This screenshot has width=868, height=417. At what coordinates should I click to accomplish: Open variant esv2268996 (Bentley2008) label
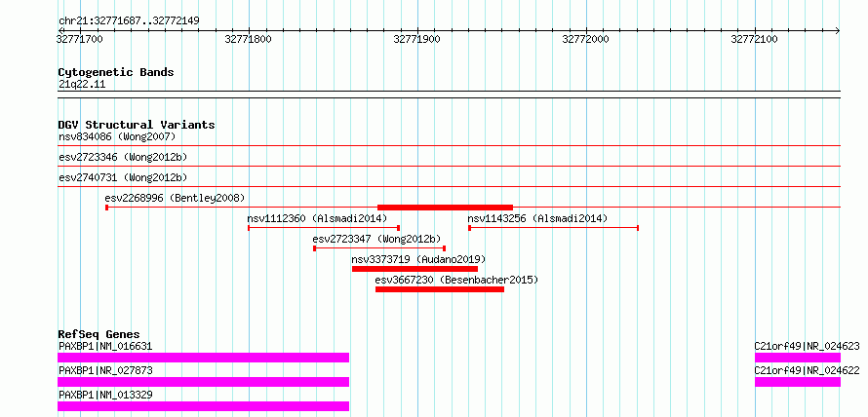[175, 198]
